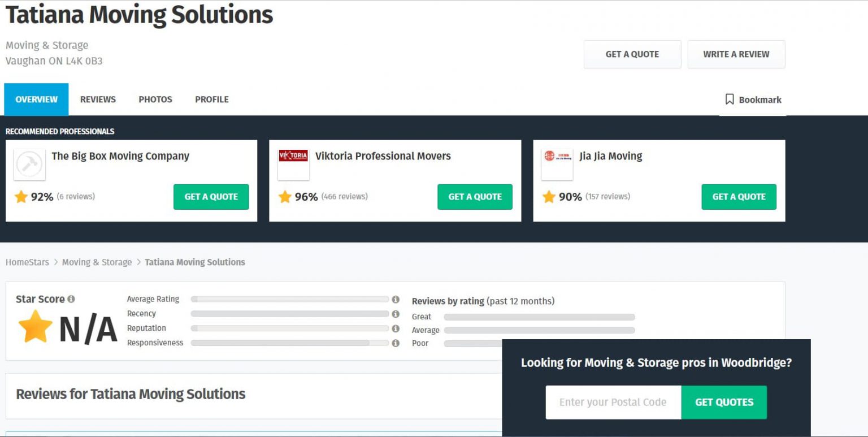
Task: Select the Profile tab
Action: tap(212, 99)
